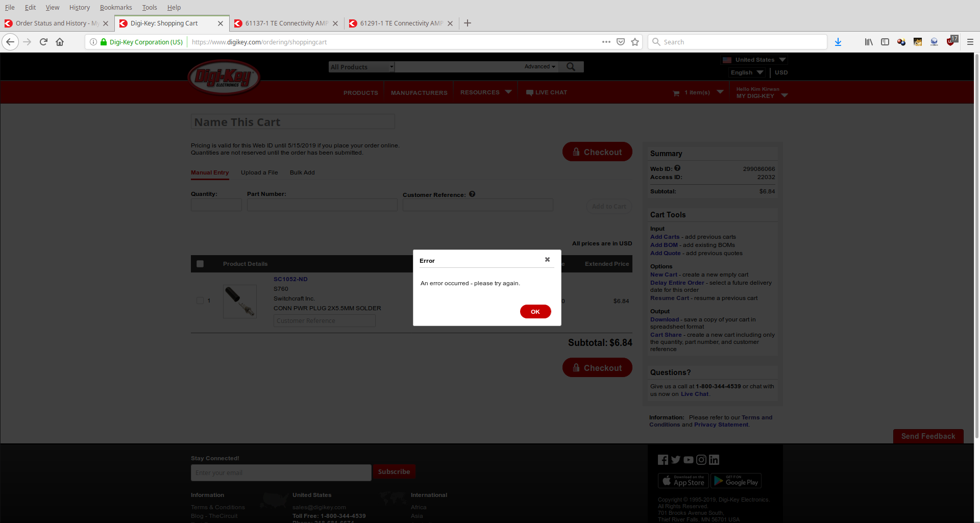
Task: Show site information icon in address bar
Action: click(x=93, y=42)
